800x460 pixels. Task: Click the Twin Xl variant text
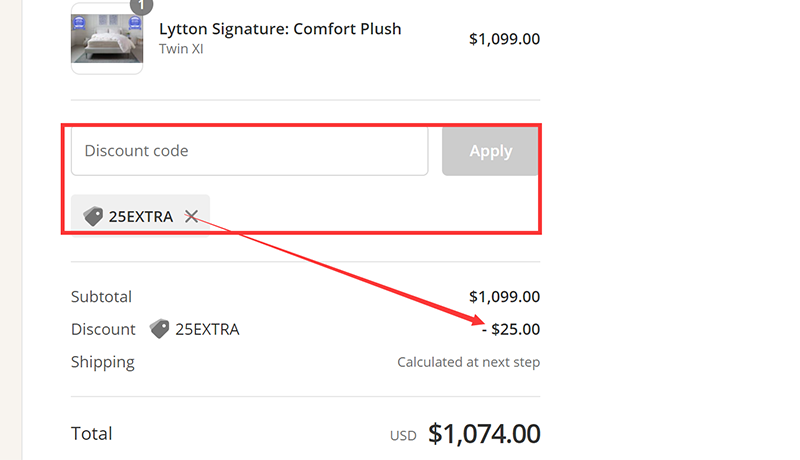[181, 49]
